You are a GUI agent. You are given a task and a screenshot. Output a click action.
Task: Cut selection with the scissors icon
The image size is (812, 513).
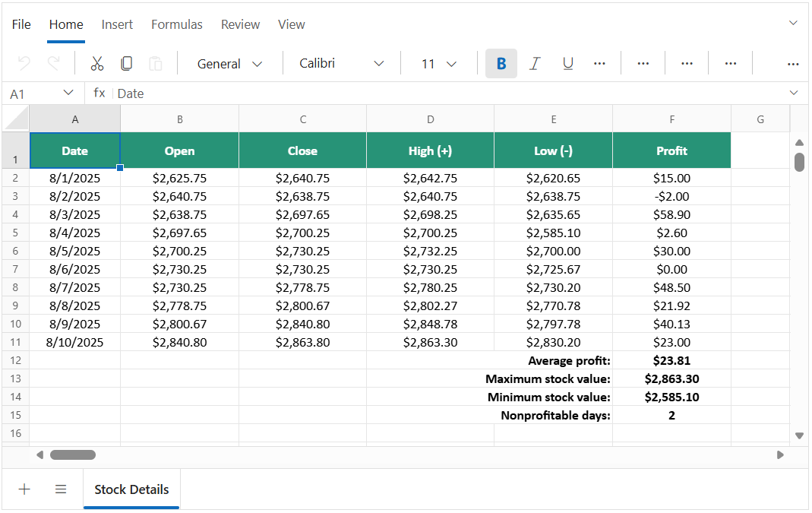[96, 63]
